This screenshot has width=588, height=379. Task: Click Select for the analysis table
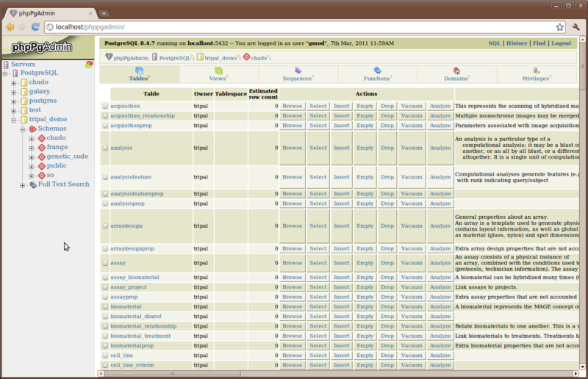tap(318, 148)
